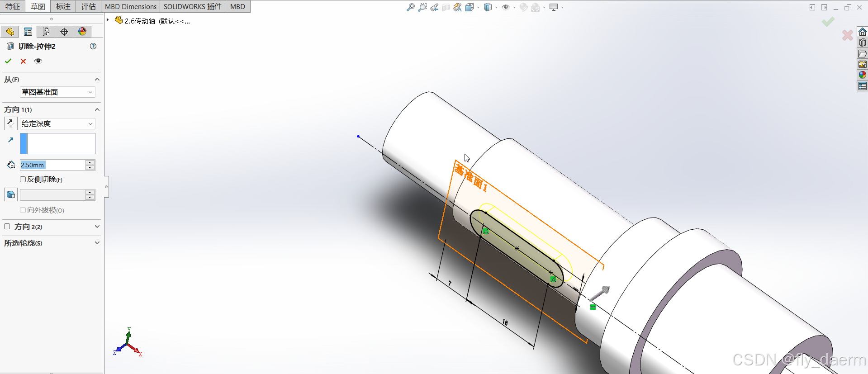Decrease depth value with down spinner

click(90, 168)
